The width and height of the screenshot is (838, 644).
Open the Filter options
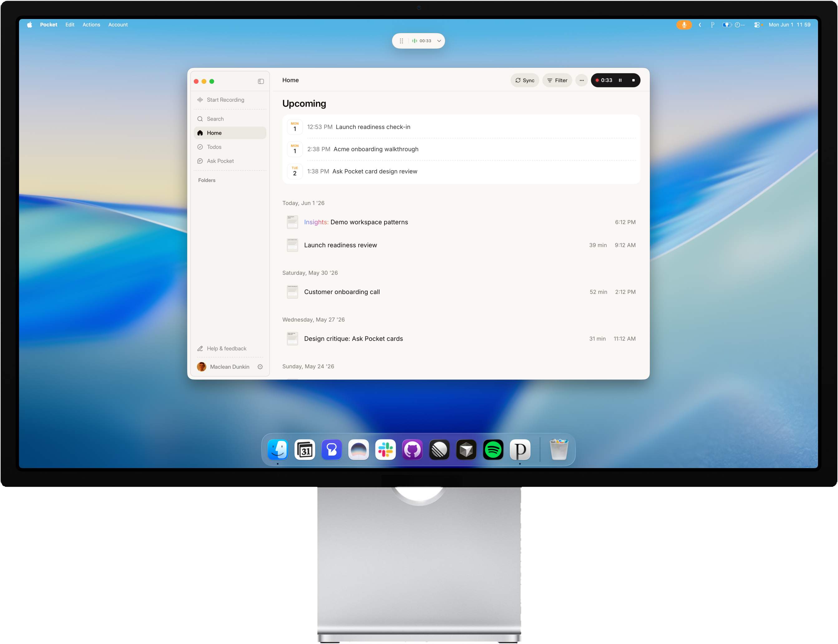[x=557, y=80]
